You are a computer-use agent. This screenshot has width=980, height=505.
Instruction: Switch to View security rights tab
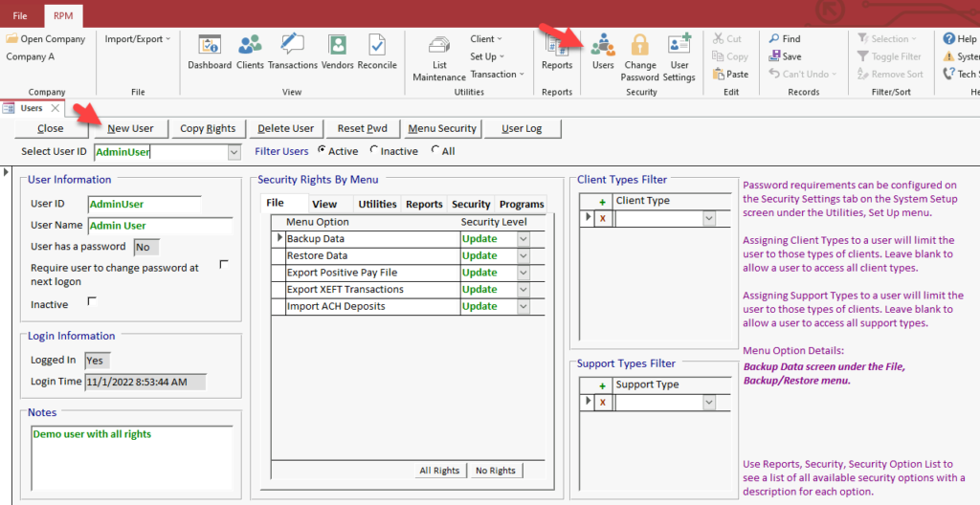(324, 204)
